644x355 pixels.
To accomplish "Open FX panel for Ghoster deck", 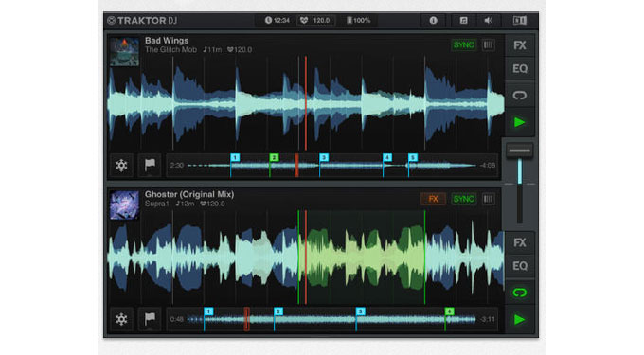I will click(520, 242).
